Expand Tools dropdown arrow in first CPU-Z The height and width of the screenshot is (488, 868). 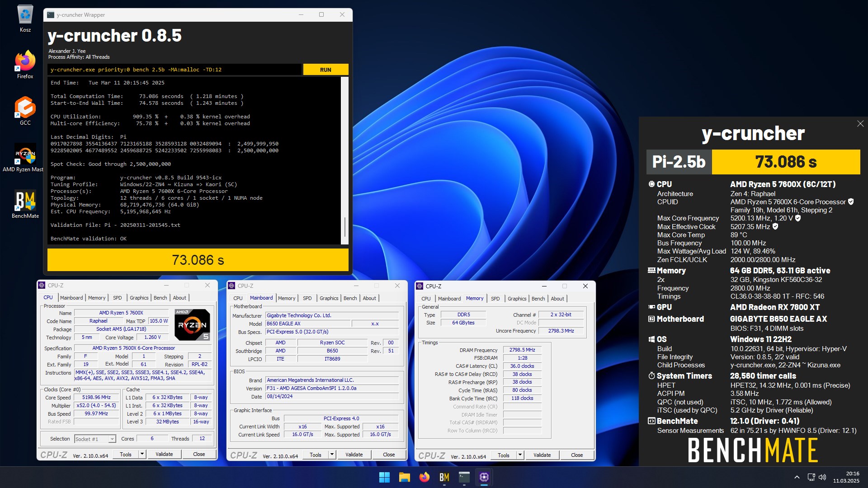pos(142,454)
